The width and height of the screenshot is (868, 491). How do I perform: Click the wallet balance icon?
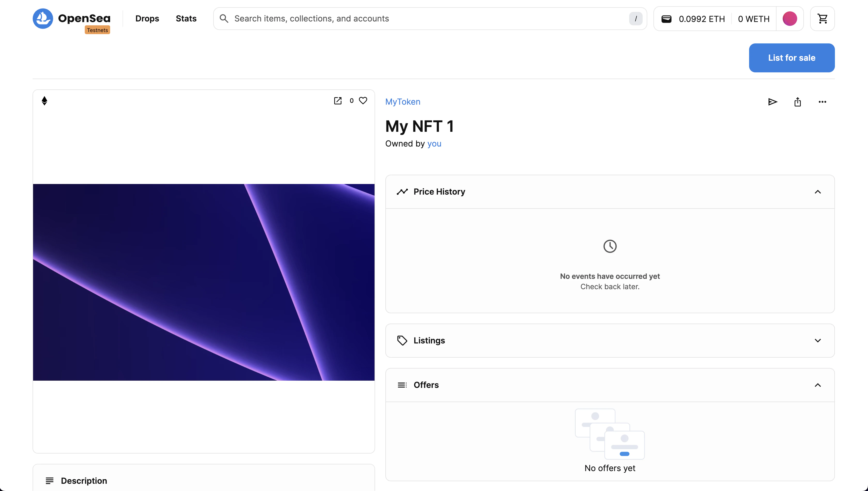[x=666, y=19]
